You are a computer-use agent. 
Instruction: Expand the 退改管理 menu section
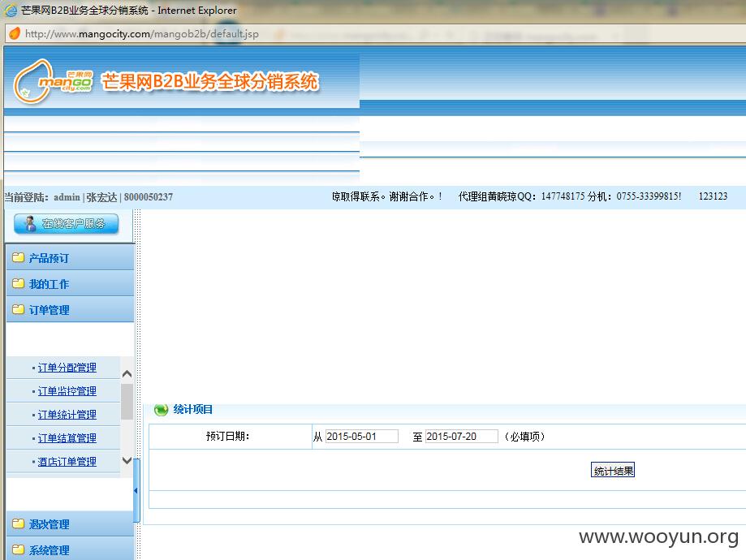(x=70, y=523)
